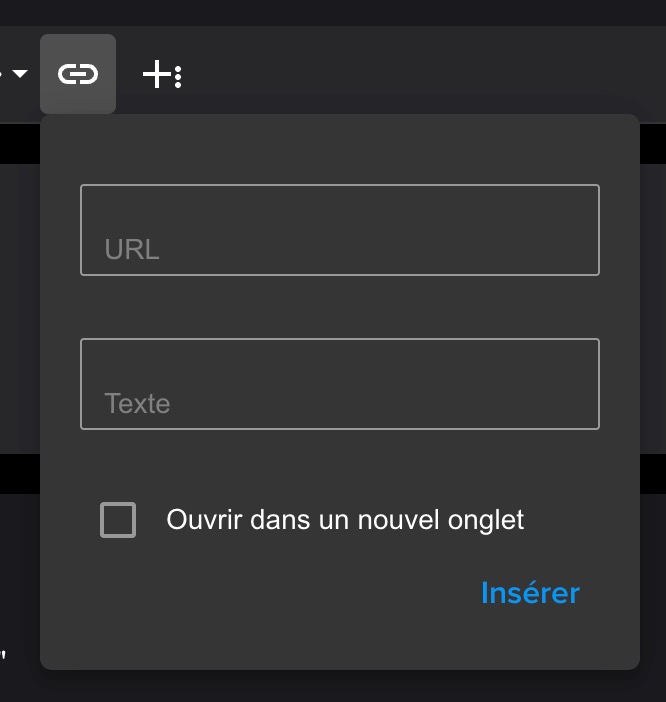Image resolution: width=666 pixels, height=702 pixels.
Task: Click the 'URL' placeholder label
Action: [132, 249]
